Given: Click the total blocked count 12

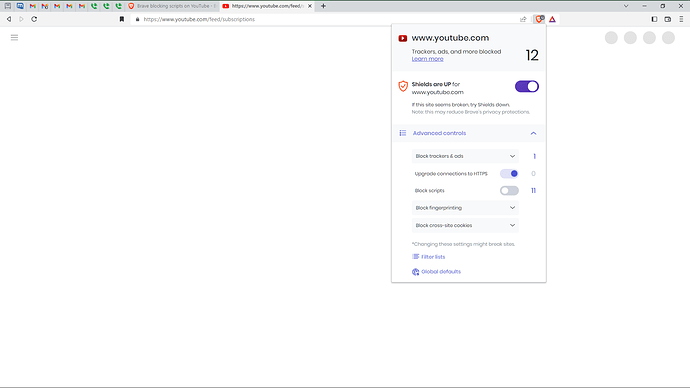Looking at the screenshot, I should [x=532, y=55].
